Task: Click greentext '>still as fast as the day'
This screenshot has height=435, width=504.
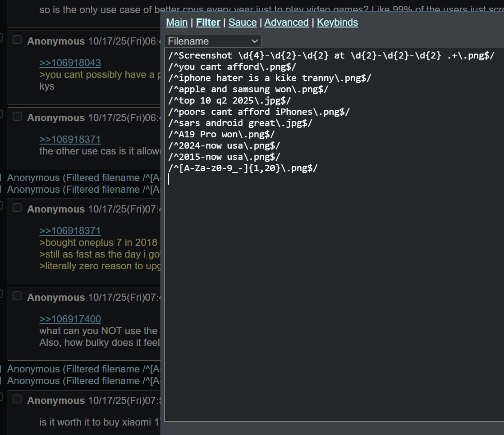Action: click(100, 254)
